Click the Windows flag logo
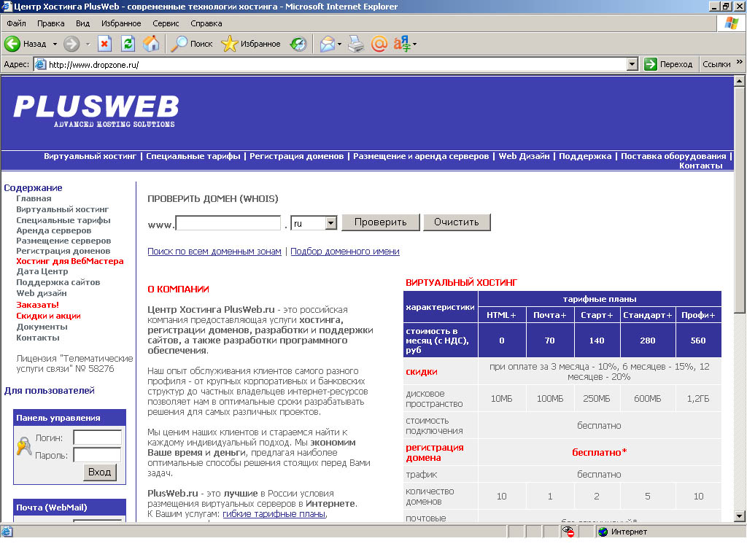The width and height of the screenshot is (747, 560). pyautogui.click(x=731, y=23)
